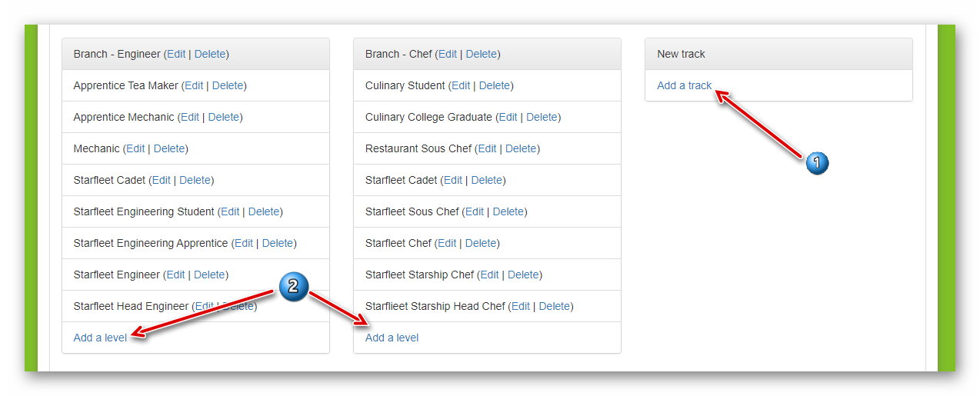Edit the Branch - Chef track
The image size is (980, 396).
(448, 54)
